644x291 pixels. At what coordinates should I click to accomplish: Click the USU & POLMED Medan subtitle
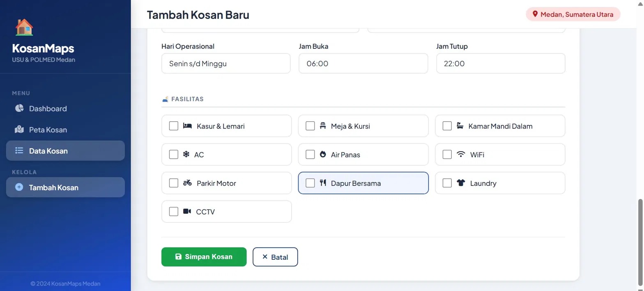44,60
